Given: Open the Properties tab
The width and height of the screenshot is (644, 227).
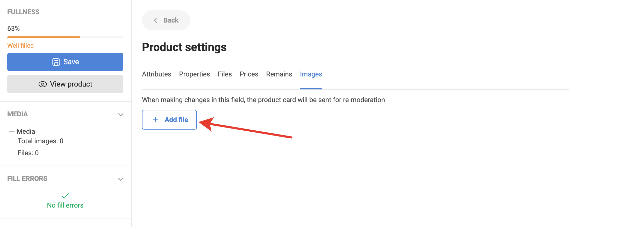Looking at the screenshot, I should click(x=194, y=74).
